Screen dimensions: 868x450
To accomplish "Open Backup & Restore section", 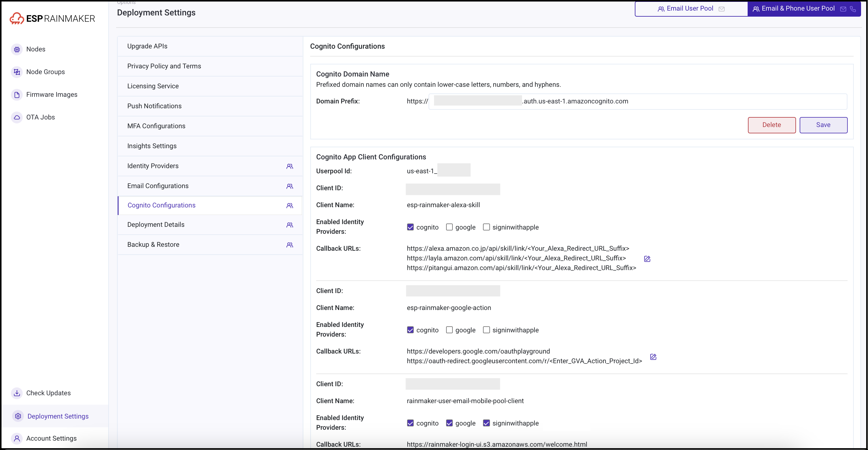I will pos(210,245).
